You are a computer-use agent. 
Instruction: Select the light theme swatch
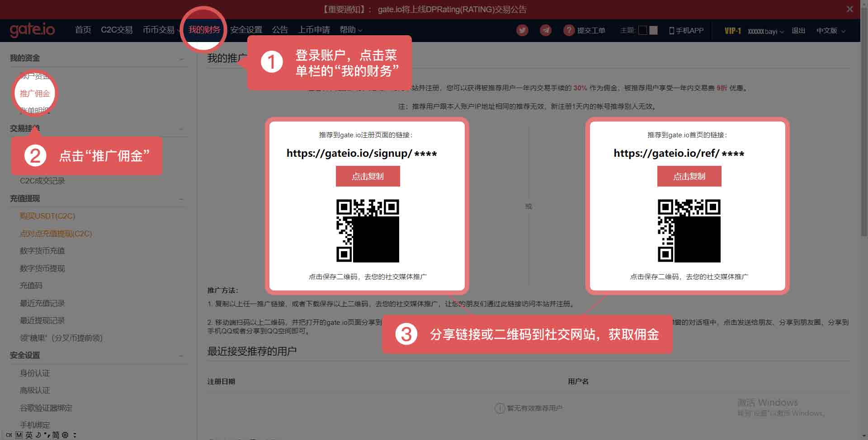(x=653, y=30)
